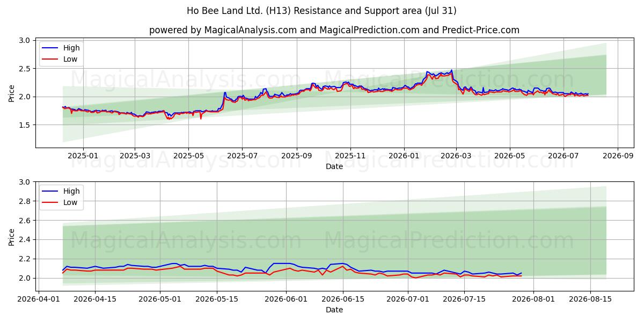Click the '2.4' y-axis tick of bottom chart

click(x=24, y=240)
